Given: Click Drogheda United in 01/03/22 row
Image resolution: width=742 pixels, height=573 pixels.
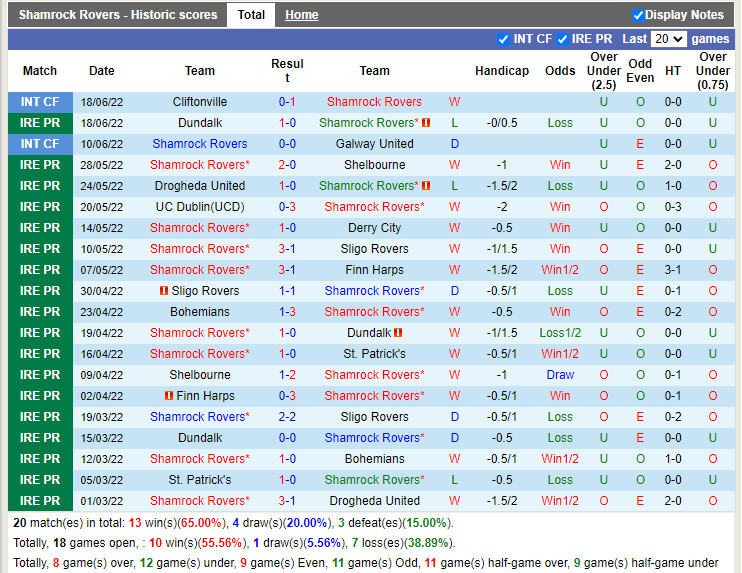Looking at the screenshot, I should point(374,501).
